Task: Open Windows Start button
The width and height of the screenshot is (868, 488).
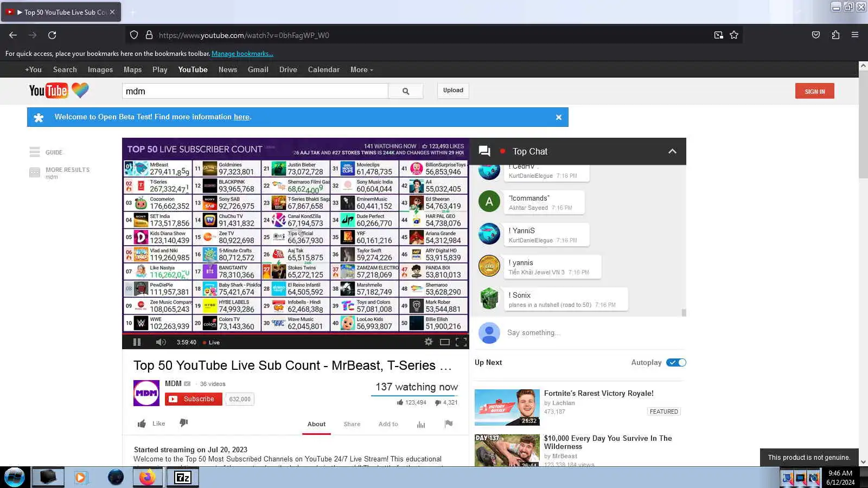Action: click(15, 477)
